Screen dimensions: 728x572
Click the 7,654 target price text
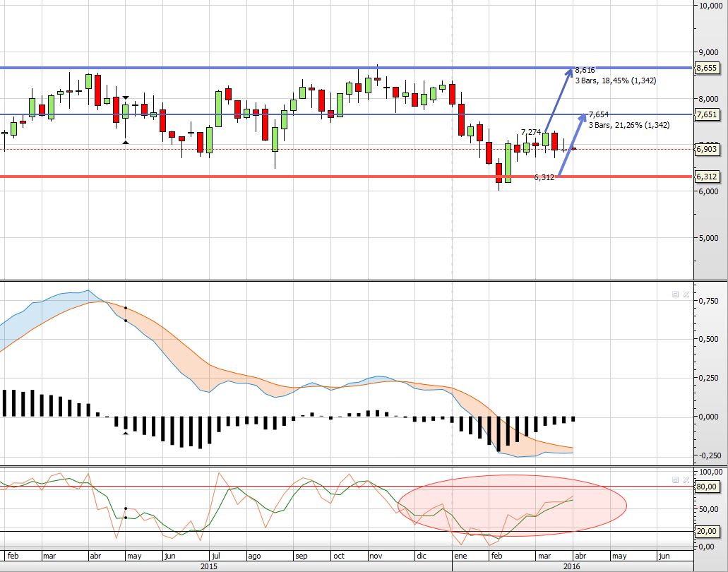[x=599, y=114]
